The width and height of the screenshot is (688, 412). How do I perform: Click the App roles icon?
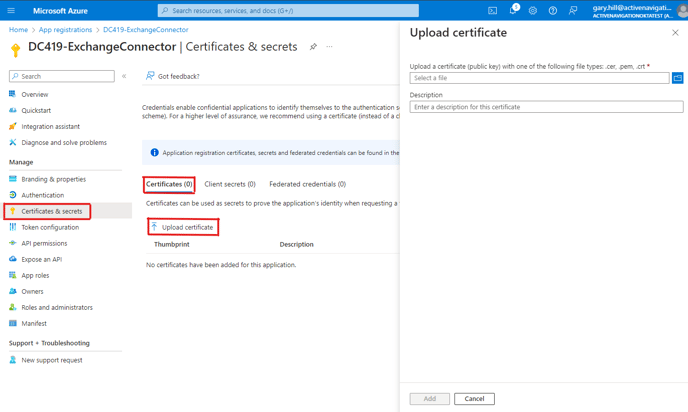[13, 275]
